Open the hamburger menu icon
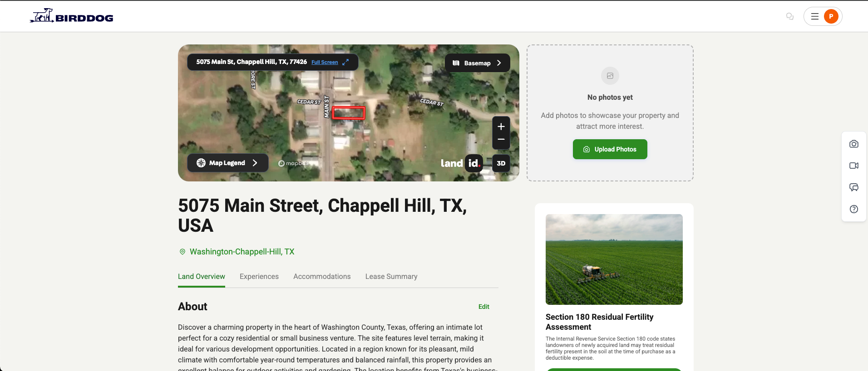The height and width of the screenshot is (371, 868). click(x=815, y=16)
